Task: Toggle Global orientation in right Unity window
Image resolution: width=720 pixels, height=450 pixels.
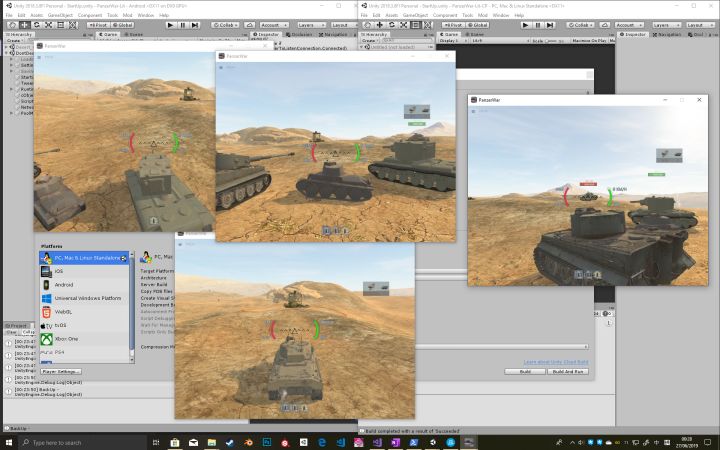Action: (477, 25)
